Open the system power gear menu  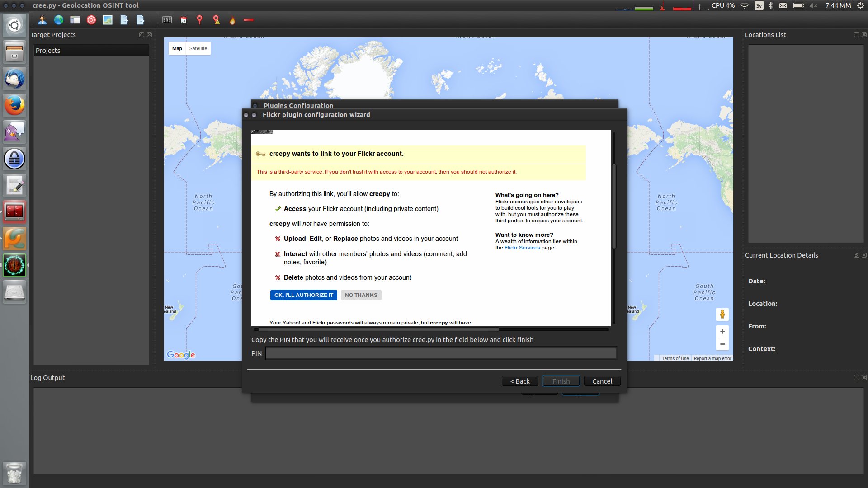[x=861, y=5]
